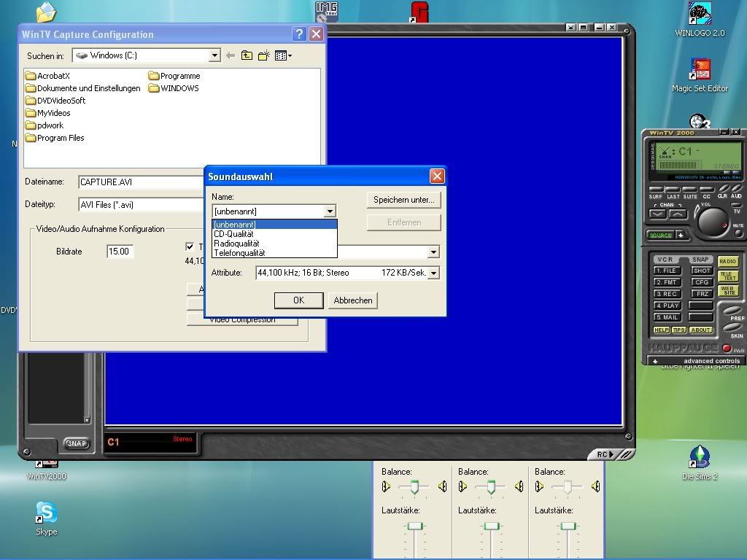Viewport: 747px width, 560px height.
Task: Click Speichern unter... button
Action: (x=404, y=200)
